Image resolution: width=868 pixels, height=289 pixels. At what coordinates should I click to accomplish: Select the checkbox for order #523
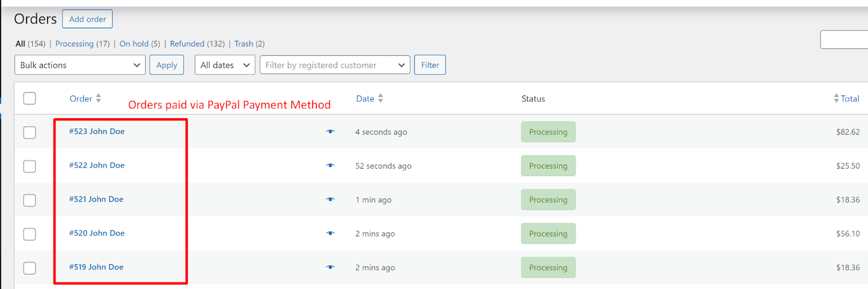coord(30,132)
